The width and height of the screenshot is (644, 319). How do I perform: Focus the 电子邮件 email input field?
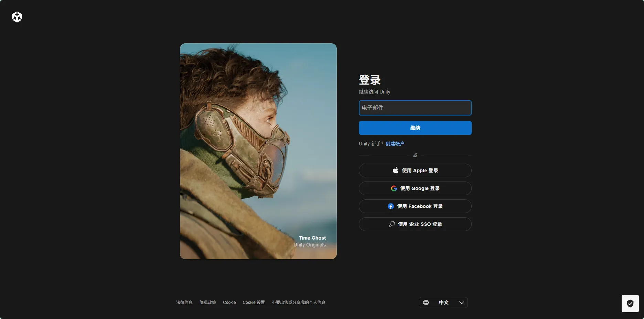click(x=415, y=108)
